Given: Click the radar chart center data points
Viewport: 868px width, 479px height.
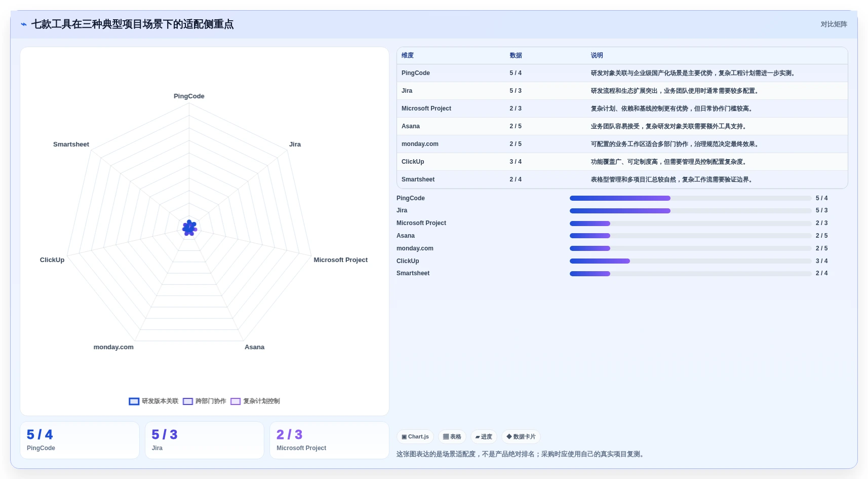Looking at the screenshot, I should coord(189,228).
